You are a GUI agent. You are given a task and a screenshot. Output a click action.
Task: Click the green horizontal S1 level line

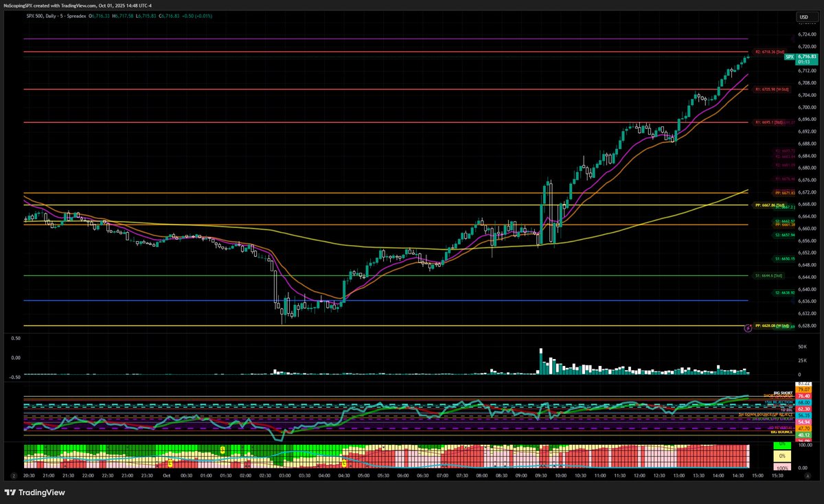tap(385, 275)
